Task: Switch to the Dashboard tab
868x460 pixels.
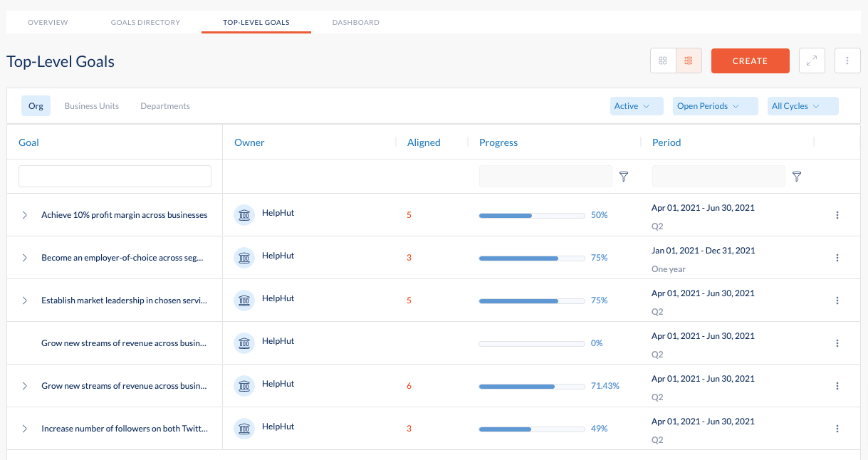Action: click(355, 22)
